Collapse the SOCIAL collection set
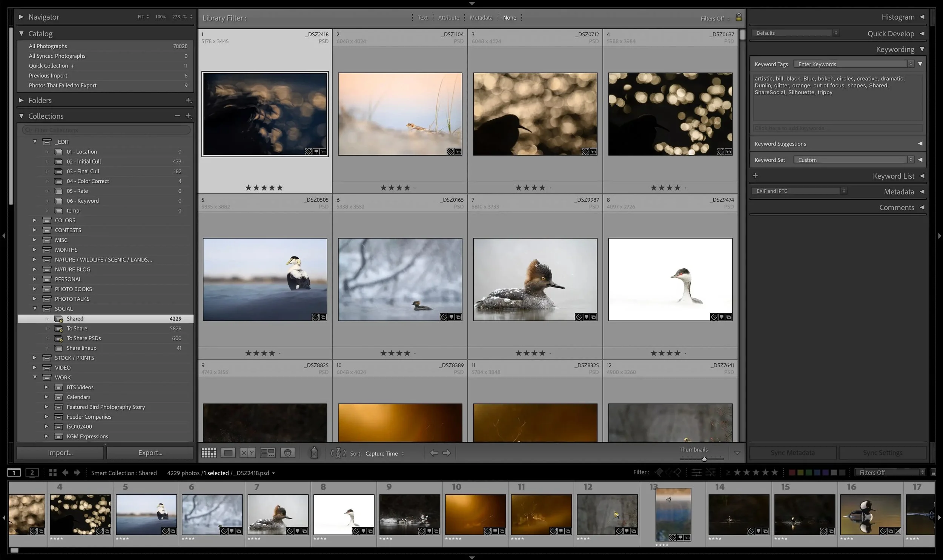The height and width of the screenshot is (560, 943). tap(35, 309)
